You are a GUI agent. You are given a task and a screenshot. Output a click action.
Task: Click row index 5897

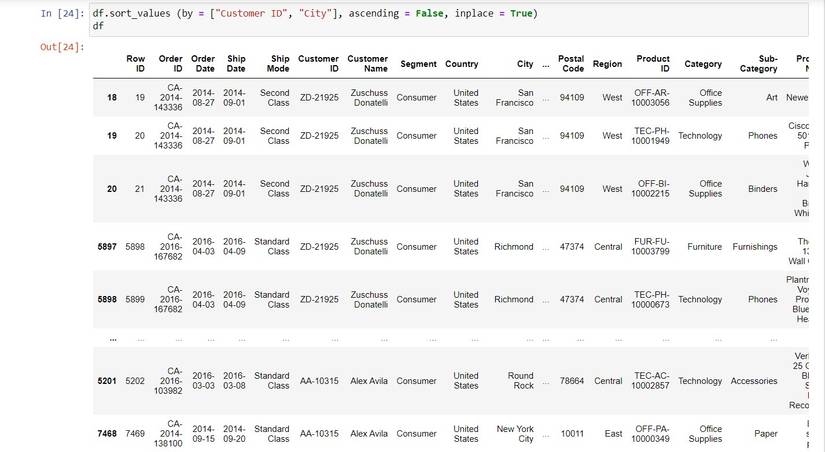pyautogui.click(x=107, y=247)
